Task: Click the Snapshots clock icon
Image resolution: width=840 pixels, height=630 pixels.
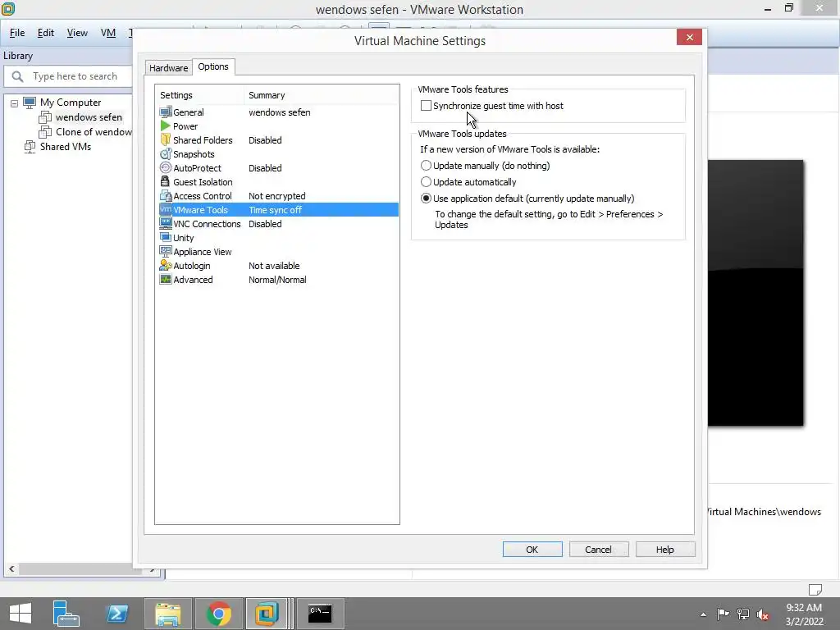Action: pyautogui.click(x=166, y=153)
